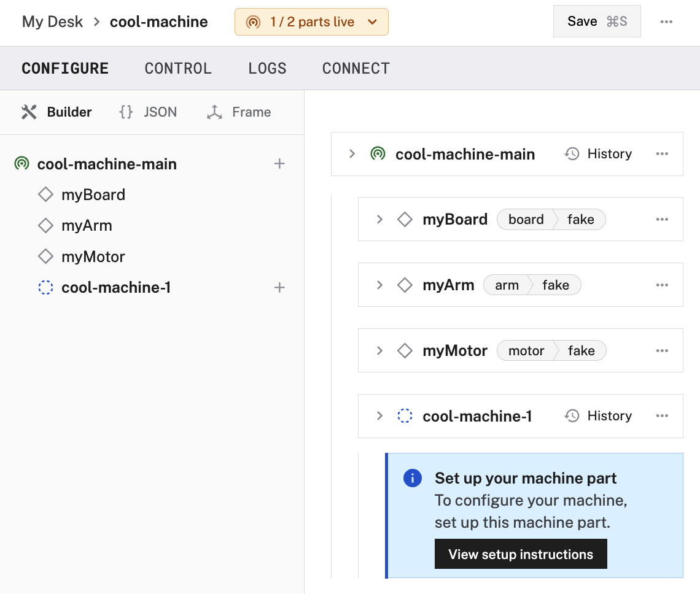Select the Builder view wrench icon
The height and width of the screenshot is (594, 700).
(28, 112)
